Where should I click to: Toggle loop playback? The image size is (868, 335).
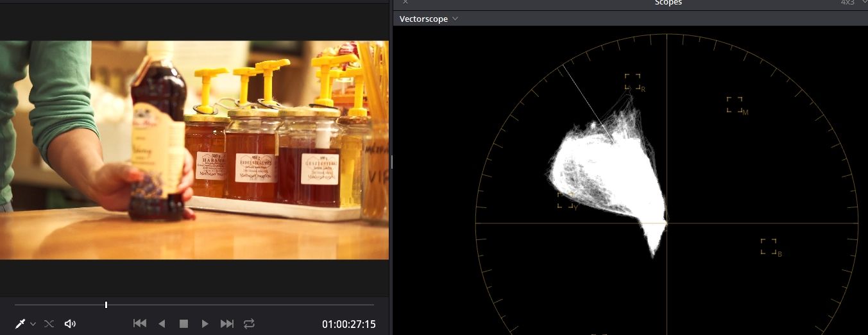(x=250, y=324)
